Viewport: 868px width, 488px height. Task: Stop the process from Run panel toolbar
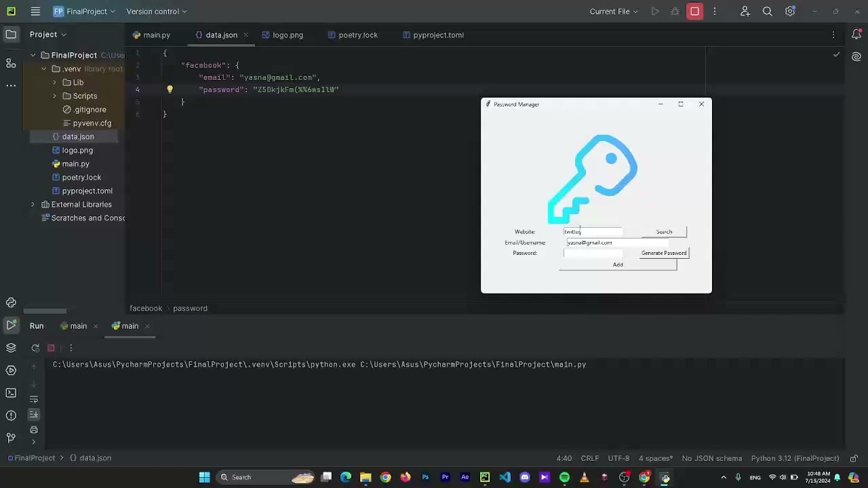click(x=51, y=348)
